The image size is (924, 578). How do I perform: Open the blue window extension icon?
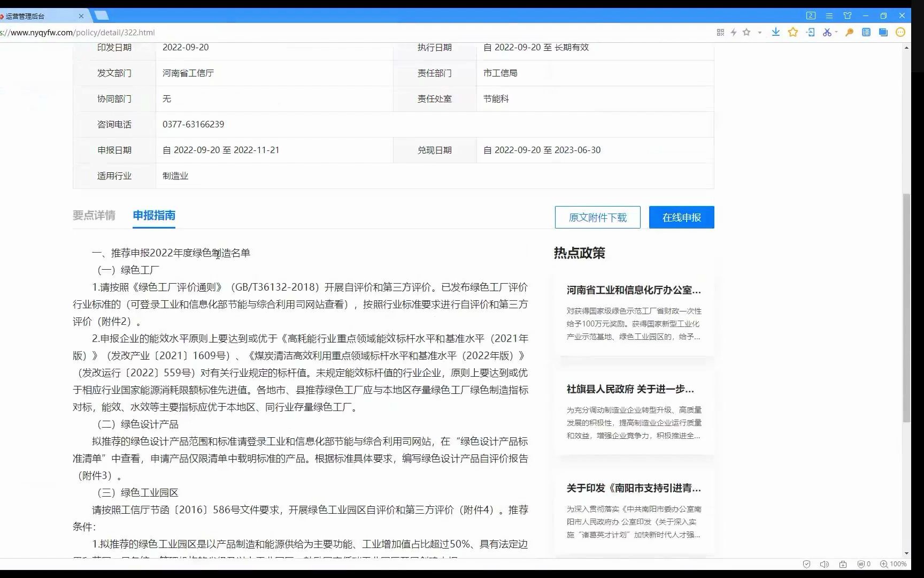click(x=883, y=32)
